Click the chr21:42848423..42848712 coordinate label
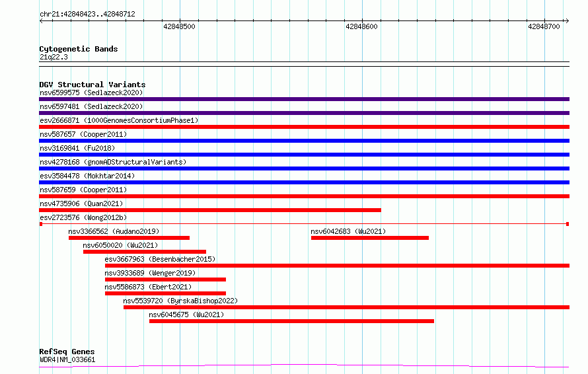The height and width of the screenshot is (374, 588). (87, 15)
